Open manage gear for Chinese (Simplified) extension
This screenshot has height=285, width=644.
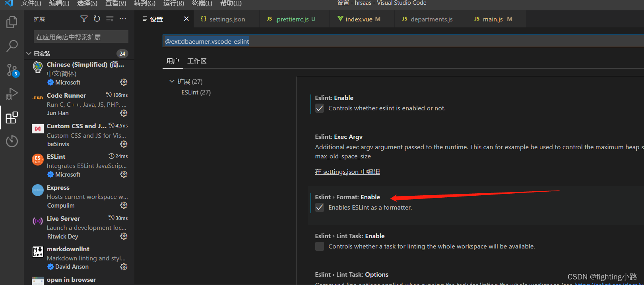[124, 82]
